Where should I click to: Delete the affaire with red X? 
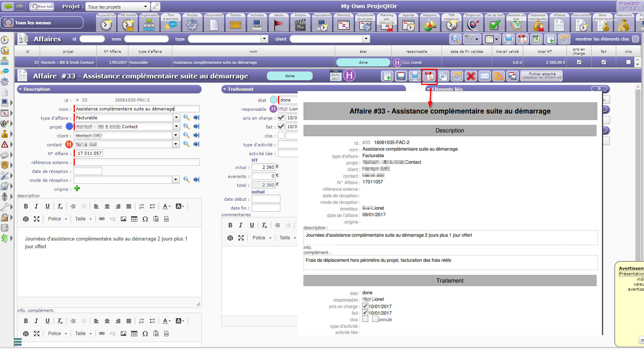coord(470,76)
